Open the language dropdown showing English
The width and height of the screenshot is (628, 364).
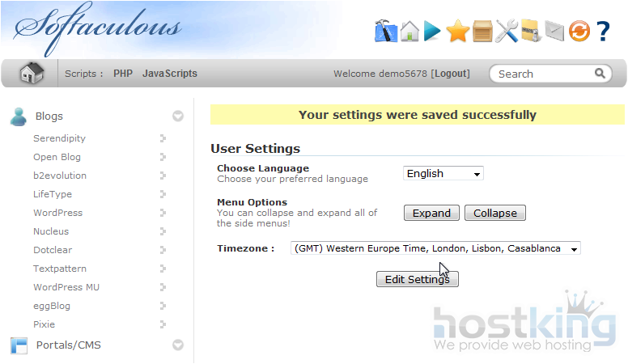tap(443, 173)
